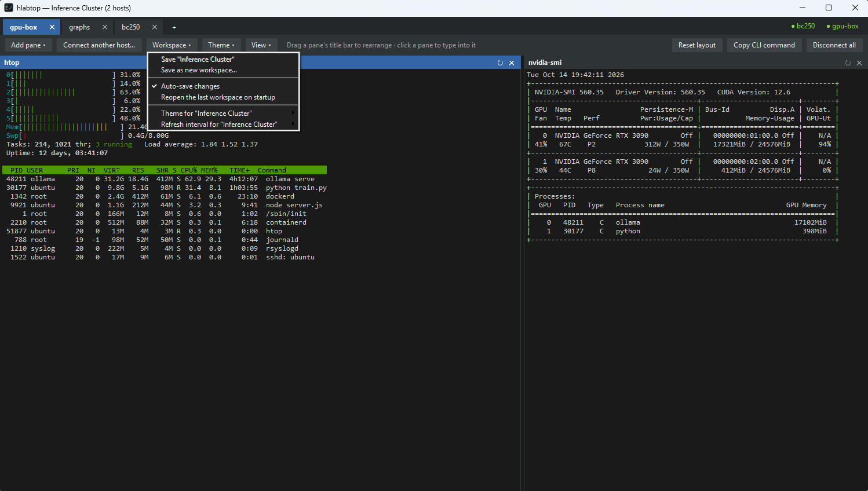Screen dimensions: 868x491
Task: Close the gpu-box tab
Action: click(52, 27)
